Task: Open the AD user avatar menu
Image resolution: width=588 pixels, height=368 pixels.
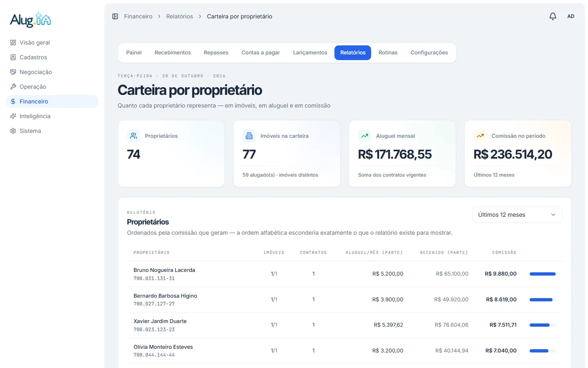Action: coord(571,16)
